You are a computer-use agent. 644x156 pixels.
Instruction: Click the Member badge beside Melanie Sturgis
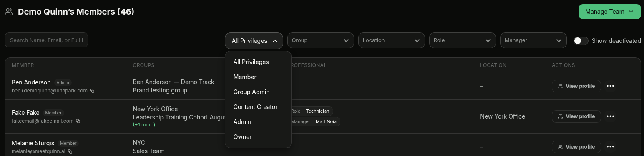click(x=68, y=143)
